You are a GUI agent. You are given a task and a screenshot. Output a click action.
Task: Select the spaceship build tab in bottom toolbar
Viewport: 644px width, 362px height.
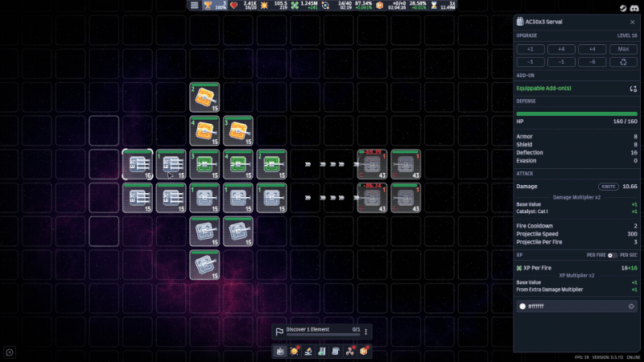pos(280,352)
